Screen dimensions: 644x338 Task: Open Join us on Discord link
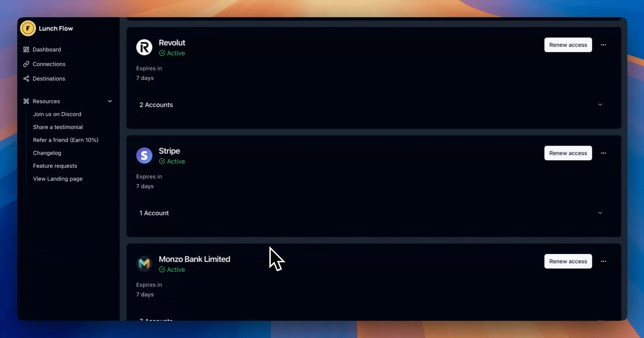[x=57, y=114]
